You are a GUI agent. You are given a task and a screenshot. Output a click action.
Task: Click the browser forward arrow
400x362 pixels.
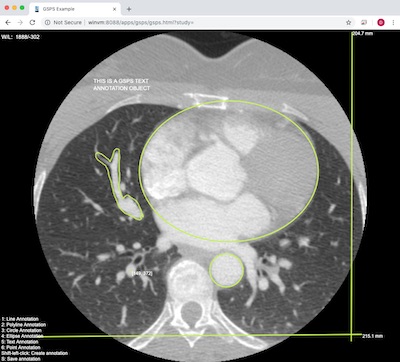20,22
